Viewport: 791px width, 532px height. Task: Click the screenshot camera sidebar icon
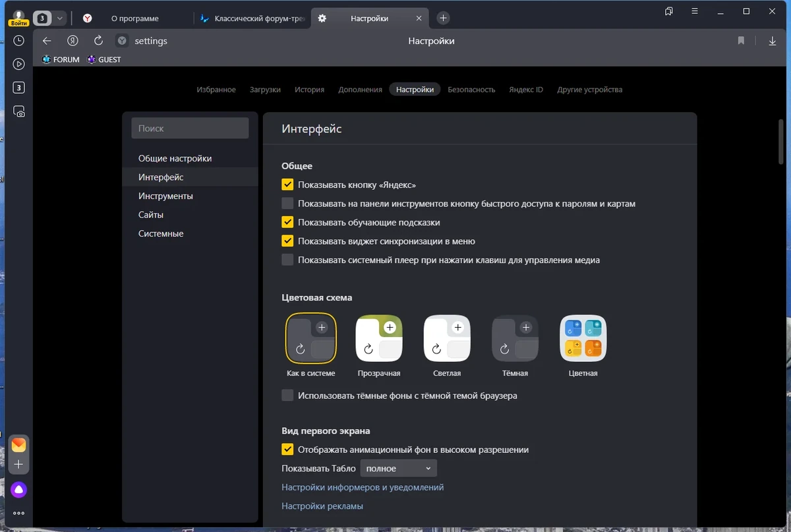[x=19, y=111]
